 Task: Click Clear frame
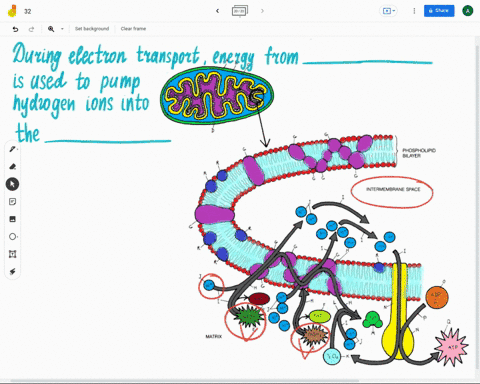[133, 29]
